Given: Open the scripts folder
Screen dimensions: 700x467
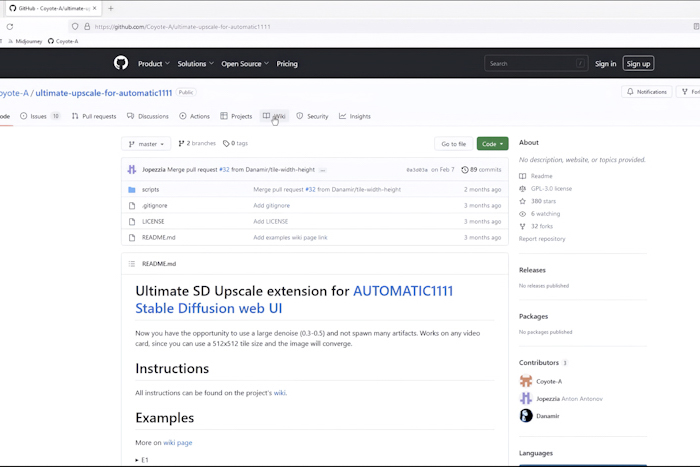Looking at the screenshot, I should click(x=150, y=189).
